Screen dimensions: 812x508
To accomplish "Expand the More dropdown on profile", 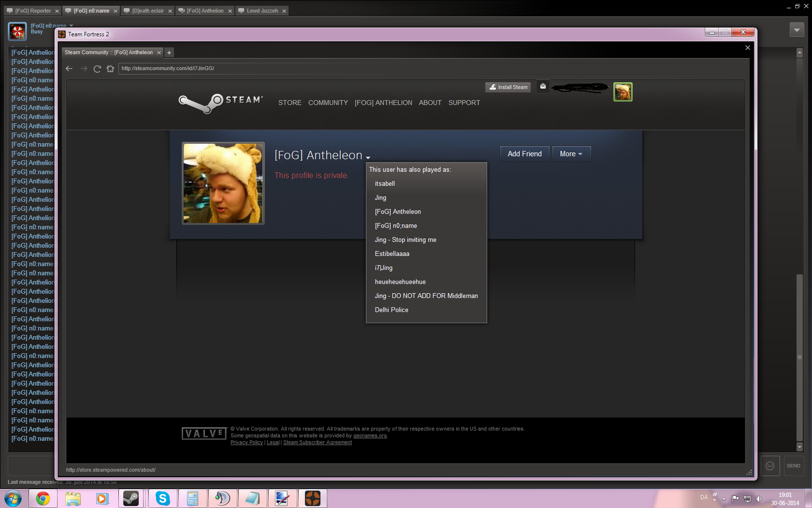I will coord(571,154).
